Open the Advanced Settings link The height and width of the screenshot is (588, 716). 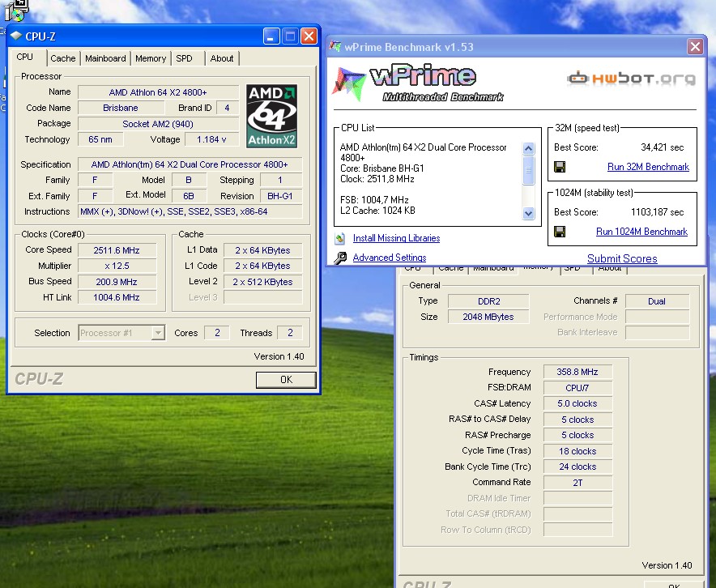390,258
